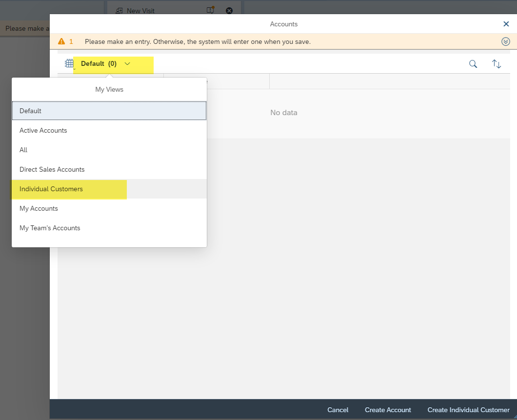Image resolution: width=517 pixels, height=420 pixels.
Task: Click the My Views header
Action: (109, 89)
